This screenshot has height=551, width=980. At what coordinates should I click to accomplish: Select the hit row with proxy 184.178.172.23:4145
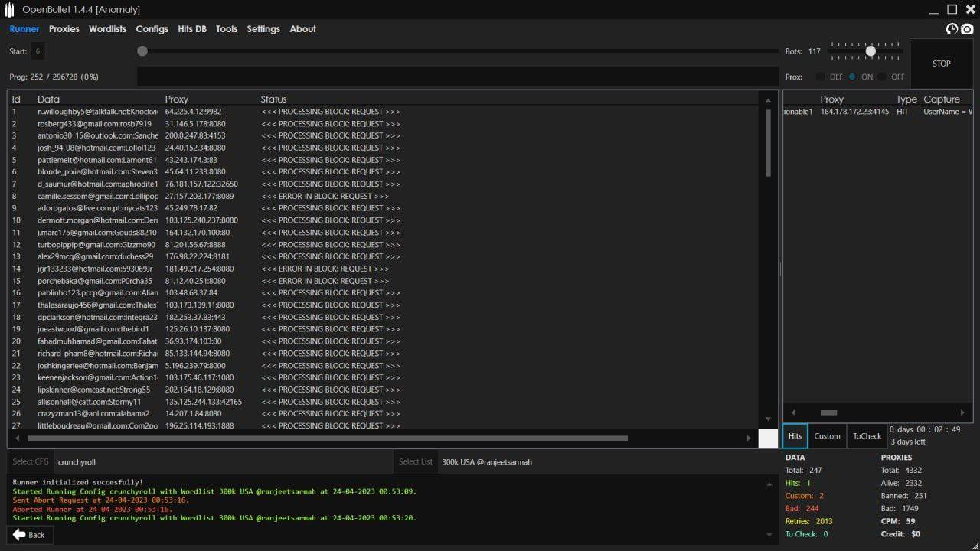pos(877,112)
